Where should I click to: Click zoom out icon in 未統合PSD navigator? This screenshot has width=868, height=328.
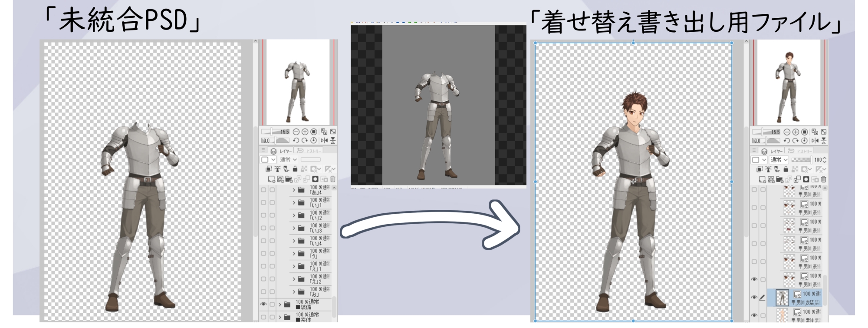pos(296,132)
